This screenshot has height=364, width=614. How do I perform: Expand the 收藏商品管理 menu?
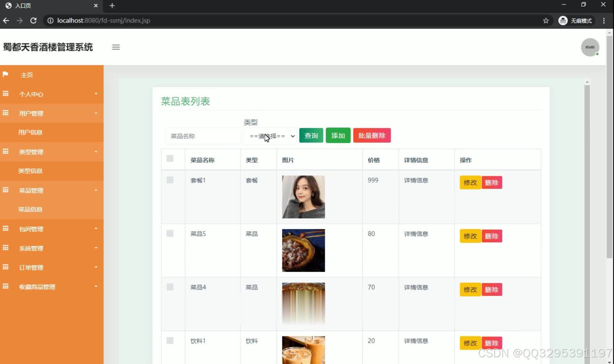52,286
